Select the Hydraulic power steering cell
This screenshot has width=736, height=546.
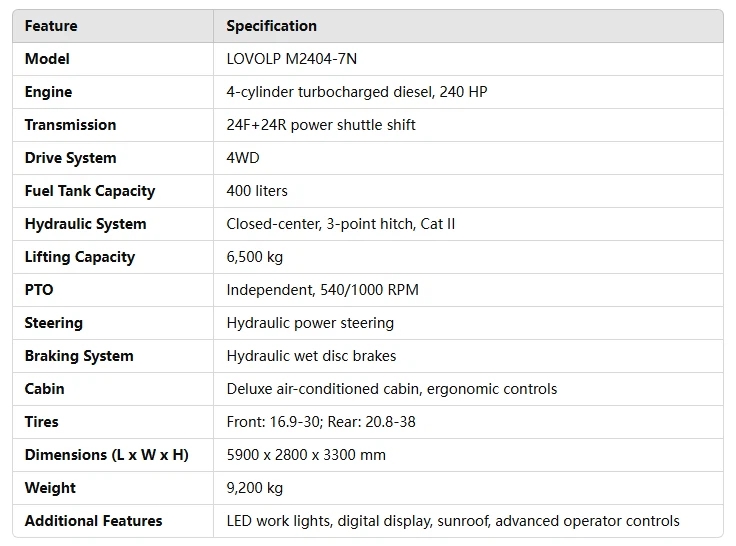[x=310, y=323]
